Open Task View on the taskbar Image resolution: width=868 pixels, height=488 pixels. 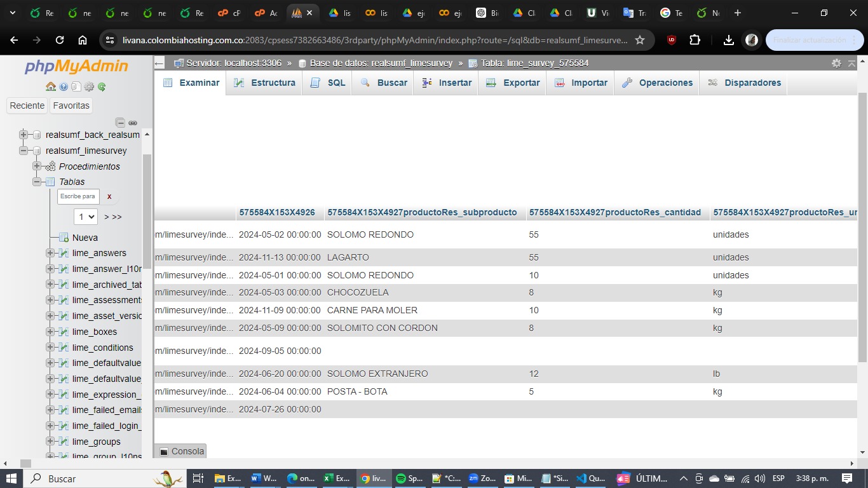coord(198,478)
